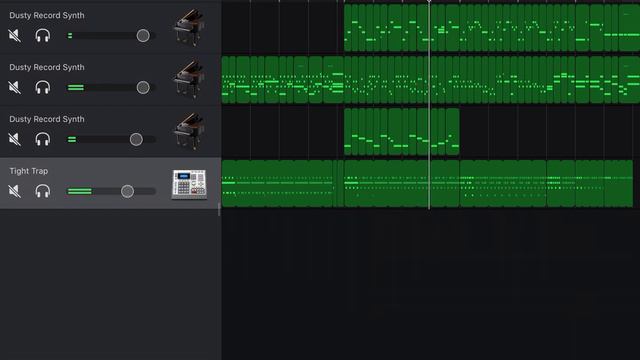Tap the piano icon of the second track

pyautogui.click(x=189, y=80)
